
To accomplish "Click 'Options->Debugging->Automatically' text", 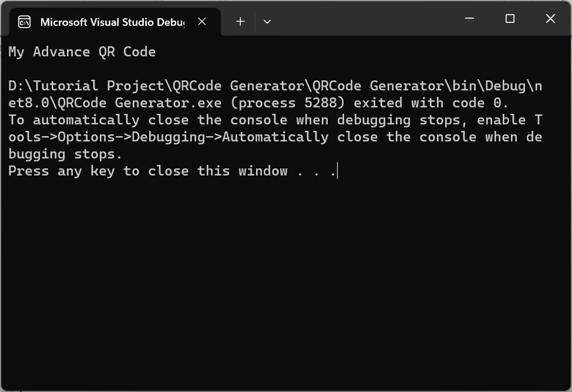I will [193, 137].
